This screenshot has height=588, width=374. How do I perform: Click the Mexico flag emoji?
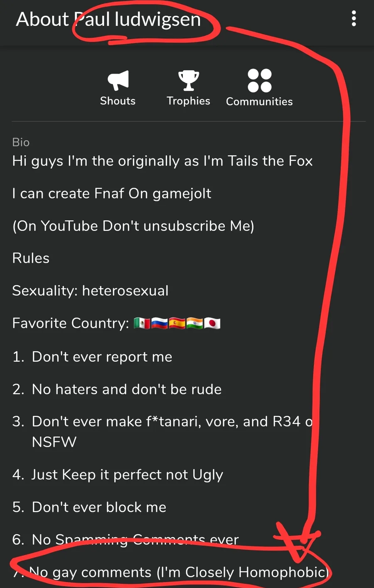tap(142, 323)
